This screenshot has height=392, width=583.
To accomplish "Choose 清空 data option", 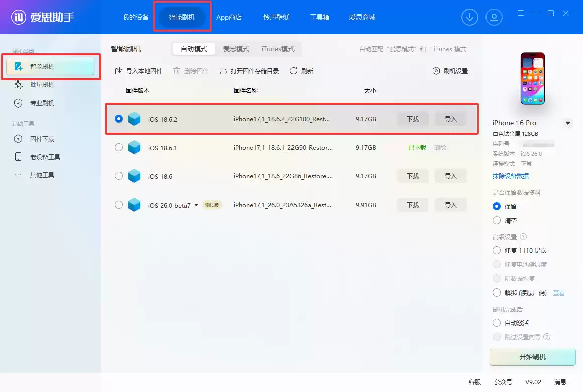I will (497, 220).
